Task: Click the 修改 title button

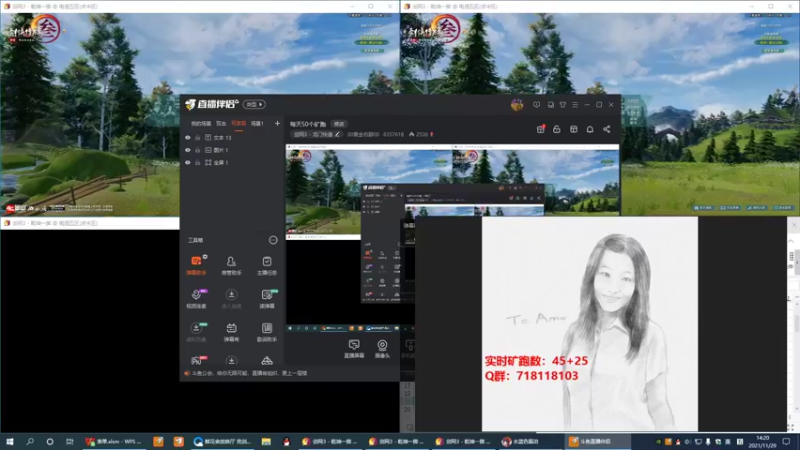Action: (x=339, y=124)
